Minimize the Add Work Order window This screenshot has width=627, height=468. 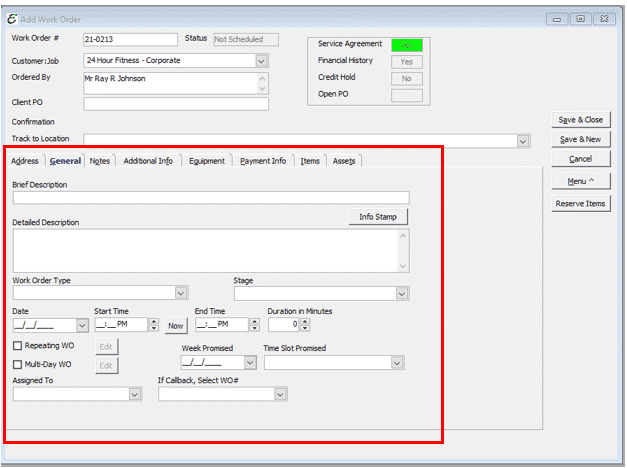(557, 19)
